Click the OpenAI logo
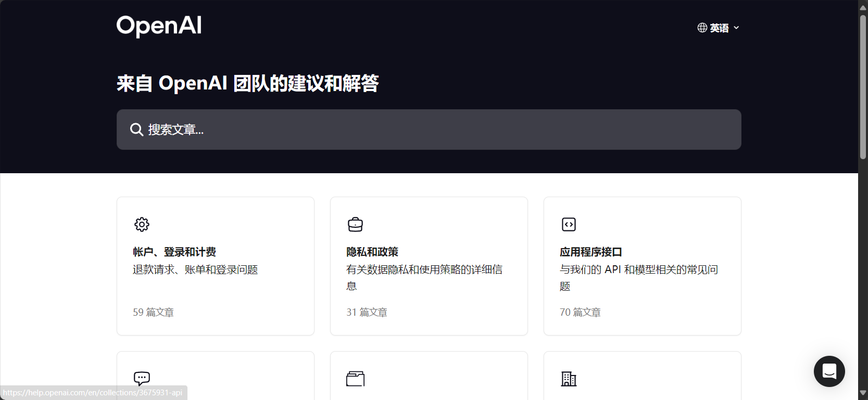 click(x=159, y=26)
